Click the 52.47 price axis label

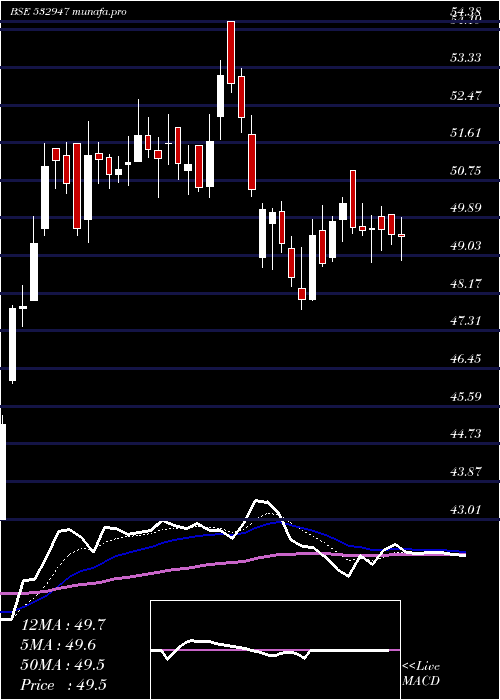point(466,95)
